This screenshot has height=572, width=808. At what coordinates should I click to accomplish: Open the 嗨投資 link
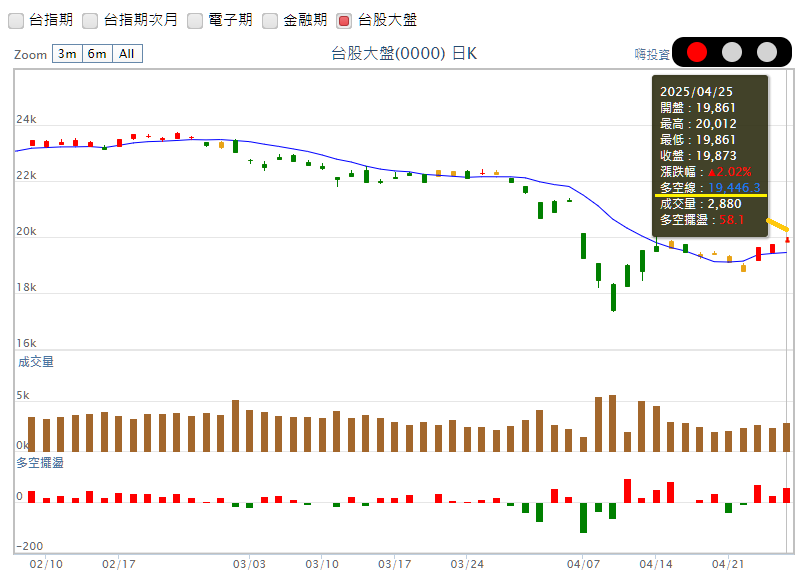[x=652, y=54]
